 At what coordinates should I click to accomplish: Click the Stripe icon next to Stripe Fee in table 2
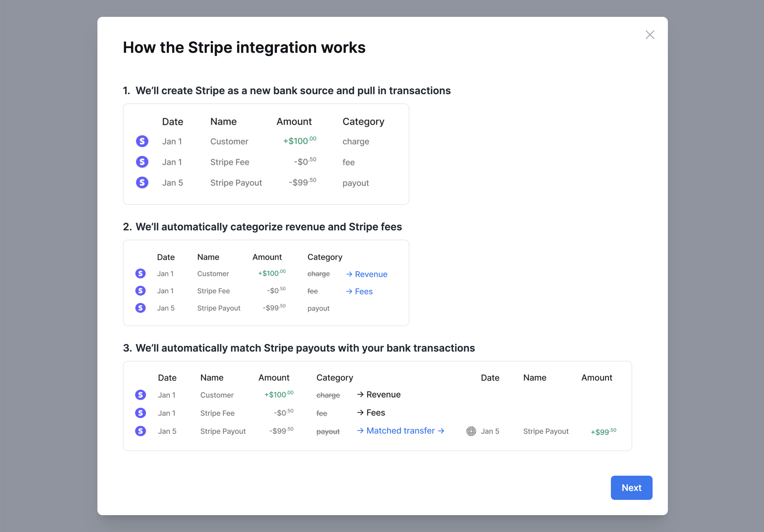140,290
